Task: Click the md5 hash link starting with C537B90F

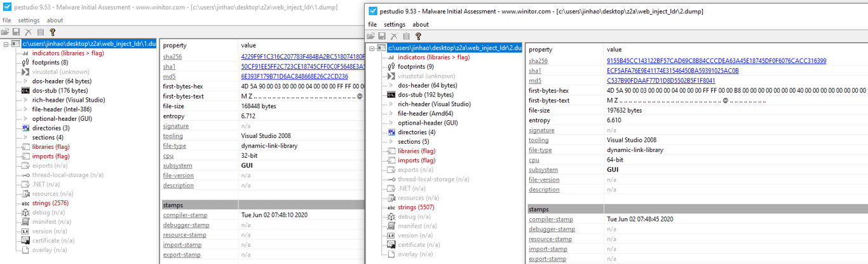Action: coord(661,81)
